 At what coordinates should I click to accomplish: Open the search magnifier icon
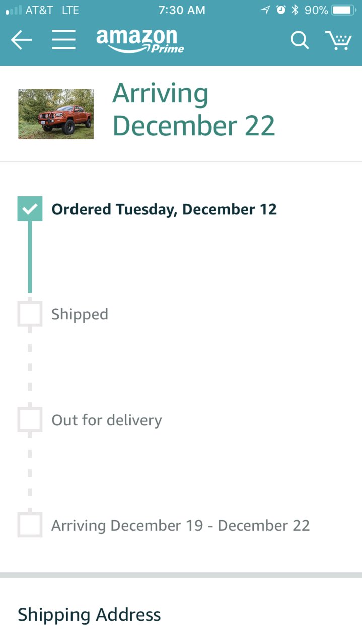coord(300,40)
